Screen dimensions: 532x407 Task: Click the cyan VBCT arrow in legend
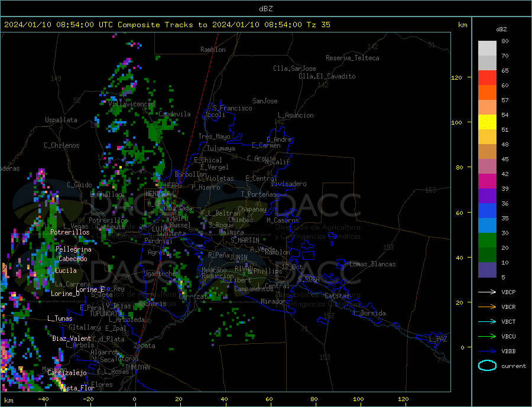point(487,321)
